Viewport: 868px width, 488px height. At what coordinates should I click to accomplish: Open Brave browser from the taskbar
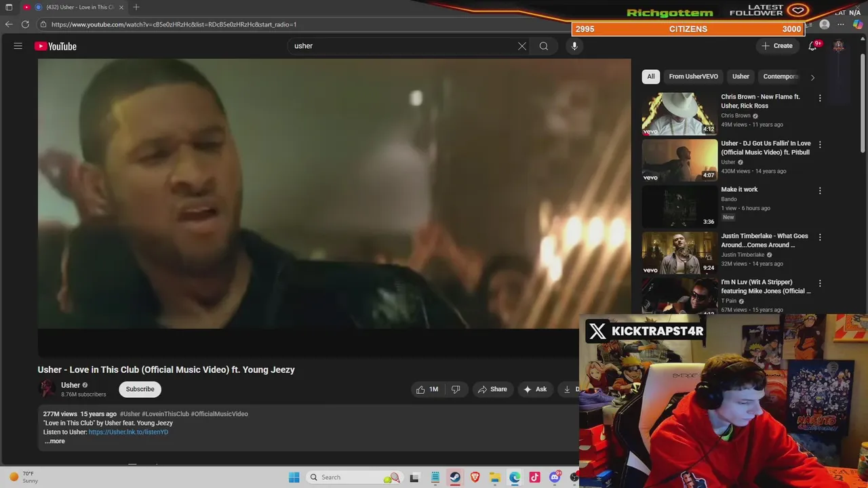coord(475,477)
